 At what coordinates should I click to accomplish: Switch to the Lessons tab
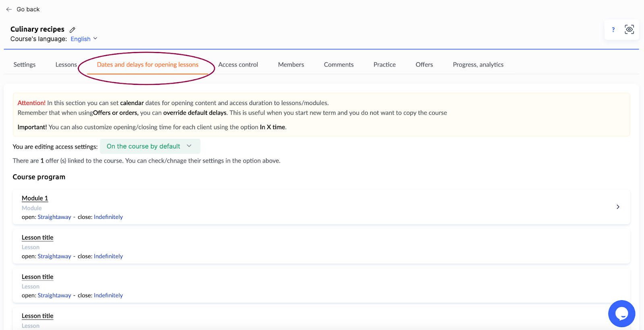click(x=66, y=65)
